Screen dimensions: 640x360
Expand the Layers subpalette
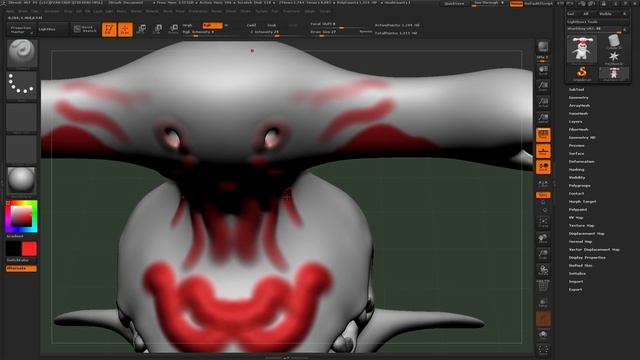click(x=576, y=122)
